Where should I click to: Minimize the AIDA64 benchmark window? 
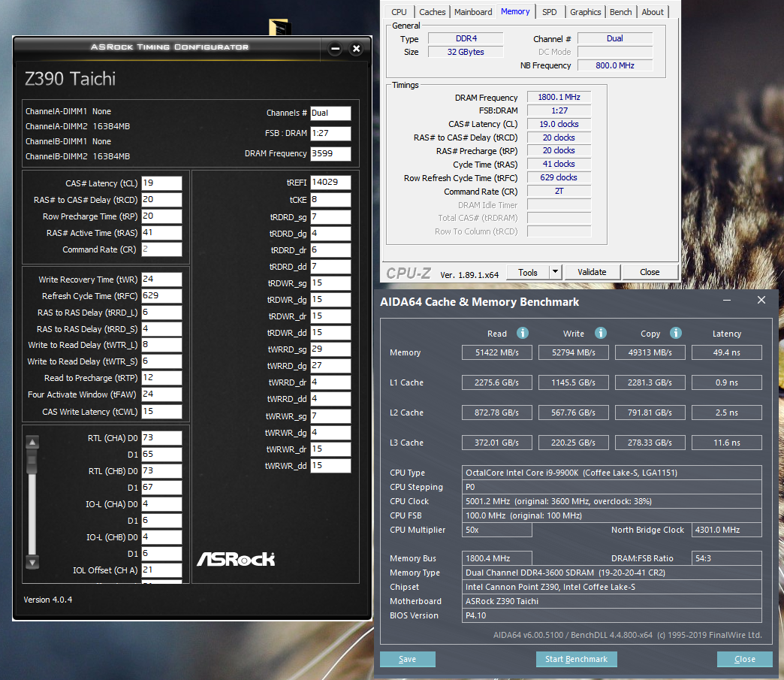tap(727, 301)
